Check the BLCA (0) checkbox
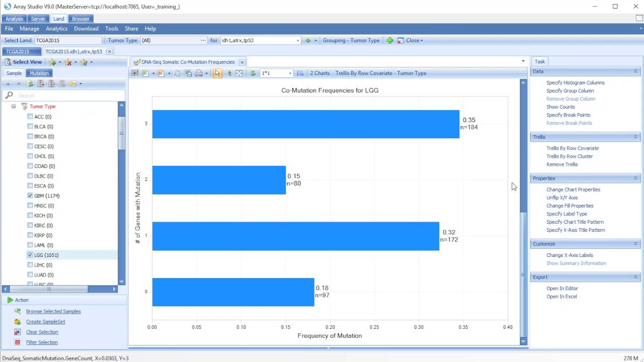The height and width of the screenshot is (362, 644). coord(30,127)
